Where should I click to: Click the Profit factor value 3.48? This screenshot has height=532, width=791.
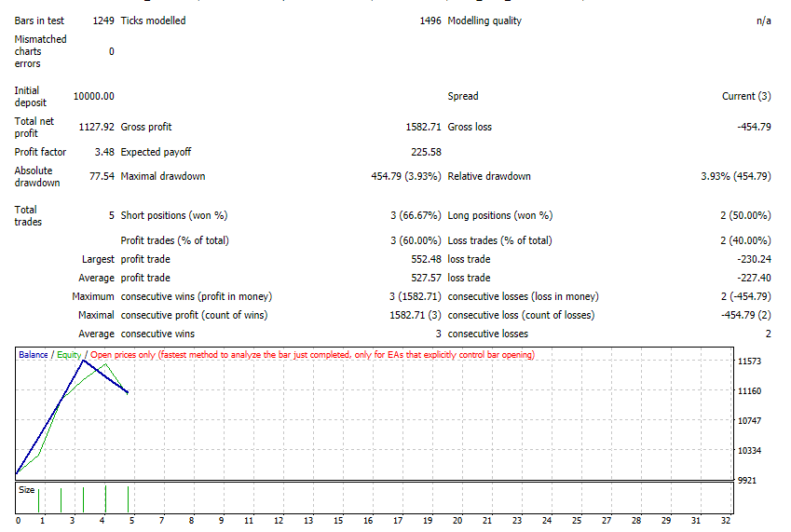[x=104, y=152]
